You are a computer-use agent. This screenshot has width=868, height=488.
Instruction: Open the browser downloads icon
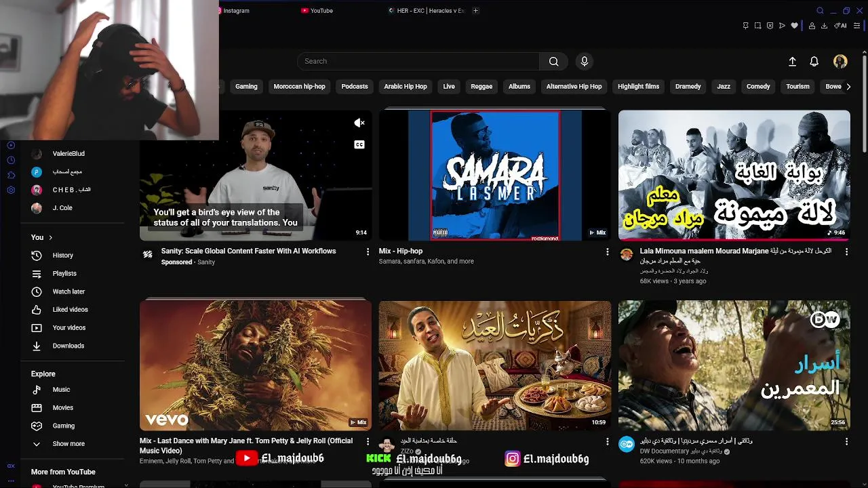point(824,26)
